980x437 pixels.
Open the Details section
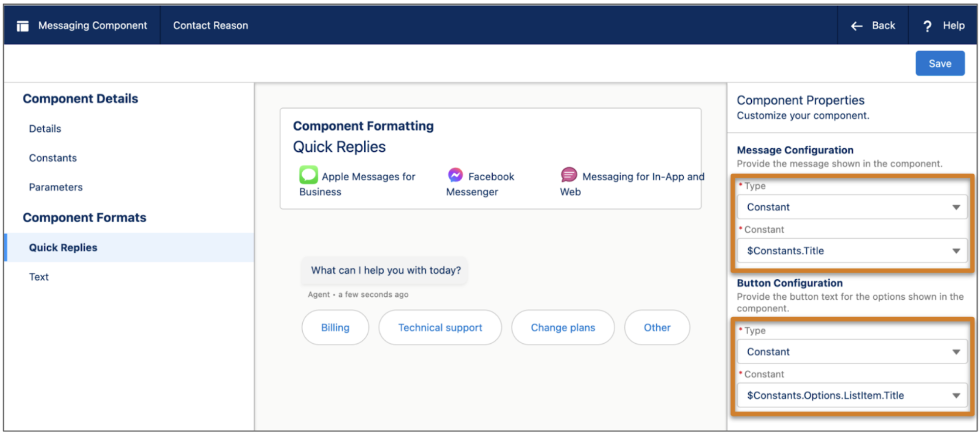point(44,128)
